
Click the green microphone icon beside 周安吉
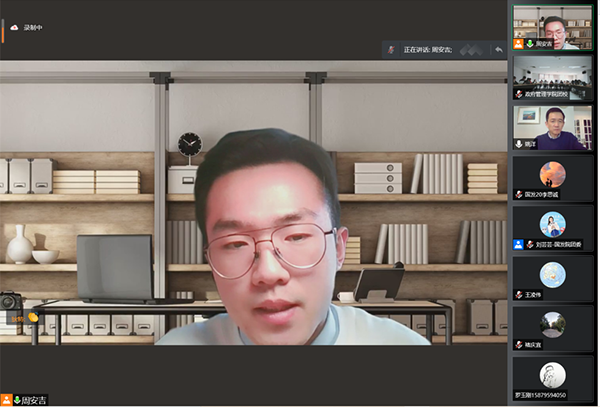pos(17,400)
